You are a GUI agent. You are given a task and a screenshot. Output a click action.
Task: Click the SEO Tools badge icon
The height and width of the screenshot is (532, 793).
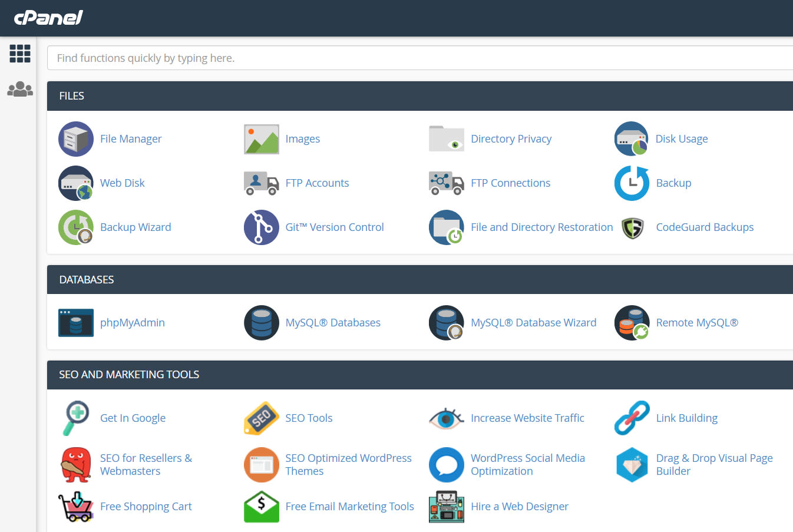(x=261, y=418)
